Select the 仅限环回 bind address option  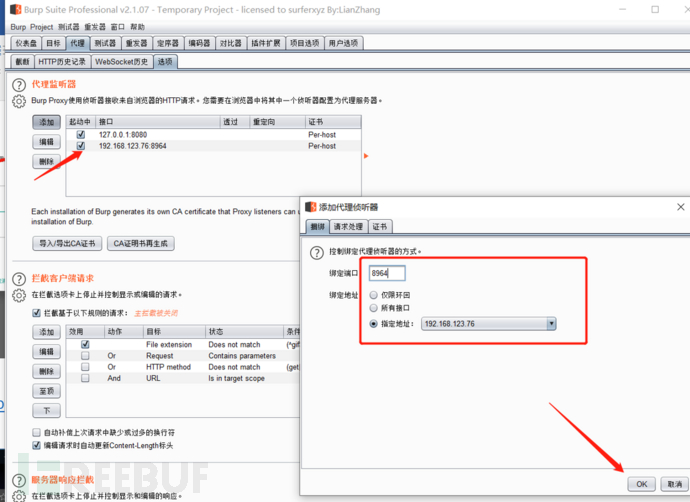374,295
